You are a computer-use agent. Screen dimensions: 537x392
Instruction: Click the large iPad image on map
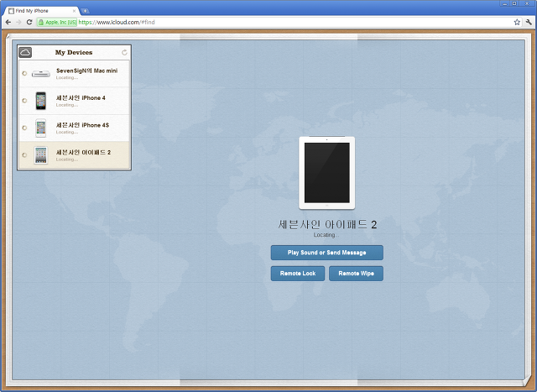coord(327,173)
